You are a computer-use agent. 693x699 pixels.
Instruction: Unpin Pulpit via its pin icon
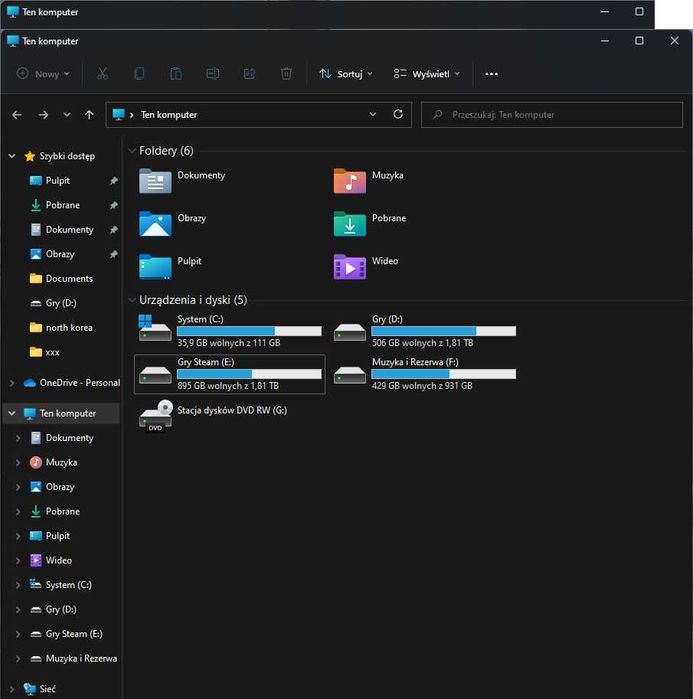114,181
